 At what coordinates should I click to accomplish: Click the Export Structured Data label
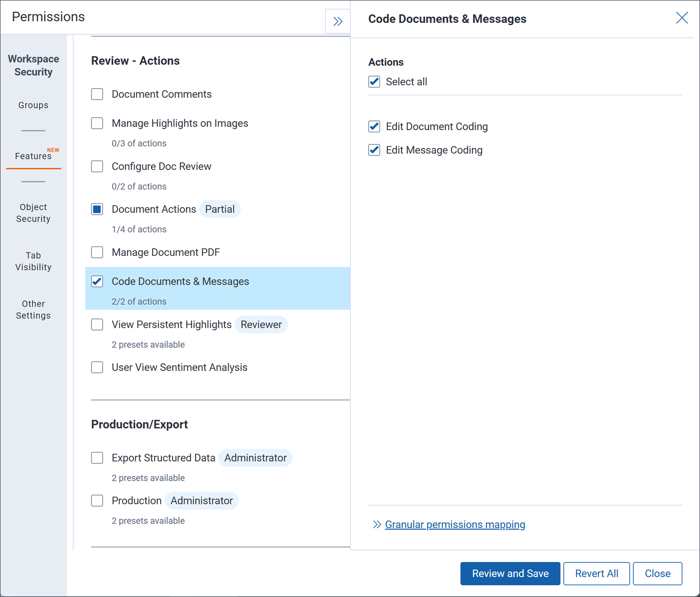tap(163, 458)
